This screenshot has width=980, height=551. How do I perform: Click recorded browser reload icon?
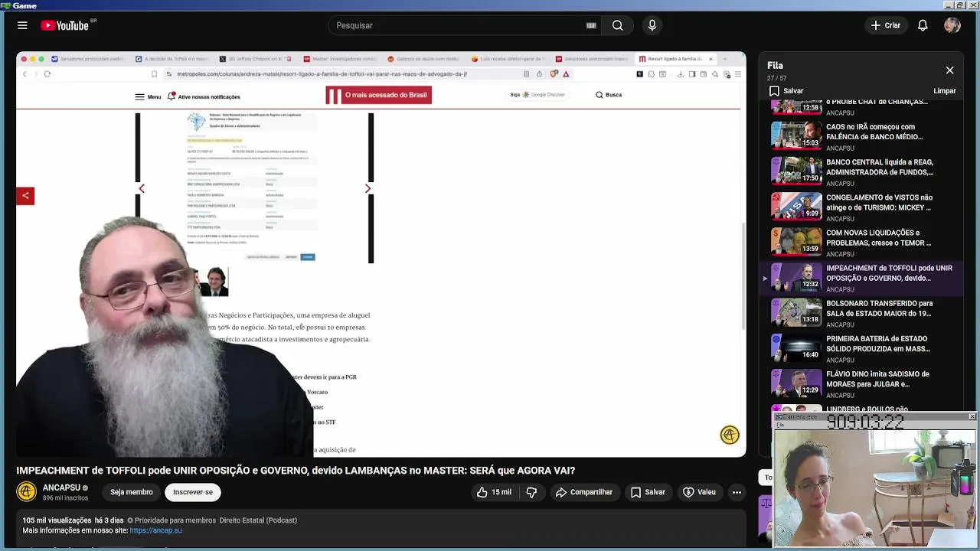(47, 74)
